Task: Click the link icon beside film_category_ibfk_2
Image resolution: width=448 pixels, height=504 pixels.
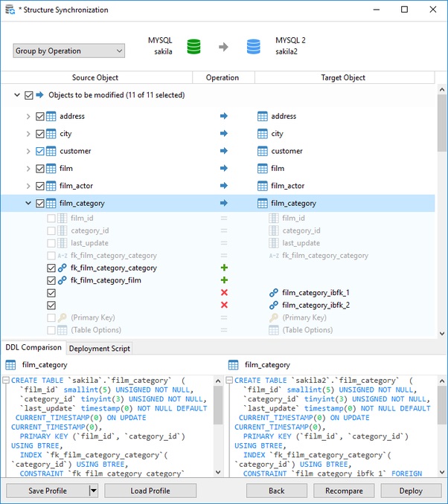Action: coord(274,305)
